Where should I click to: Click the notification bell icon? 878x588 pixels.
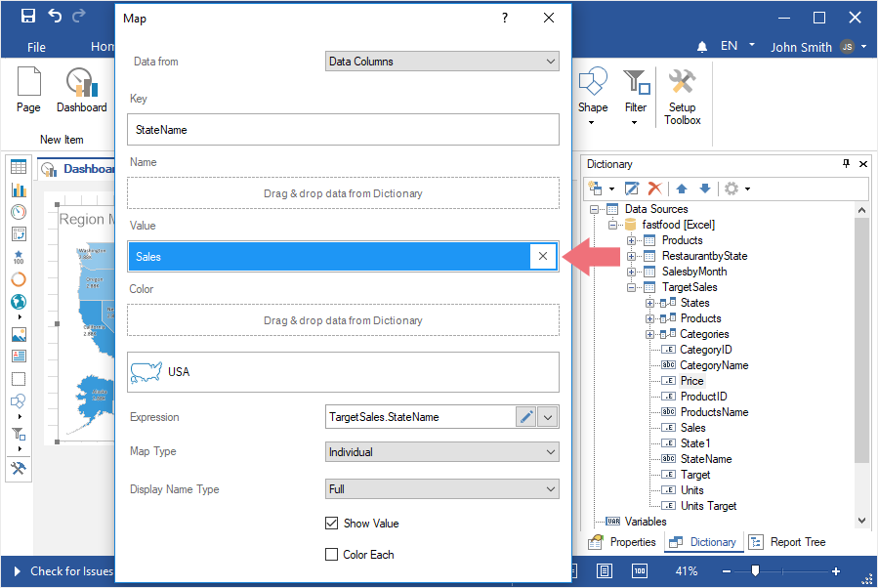point(702,47)
